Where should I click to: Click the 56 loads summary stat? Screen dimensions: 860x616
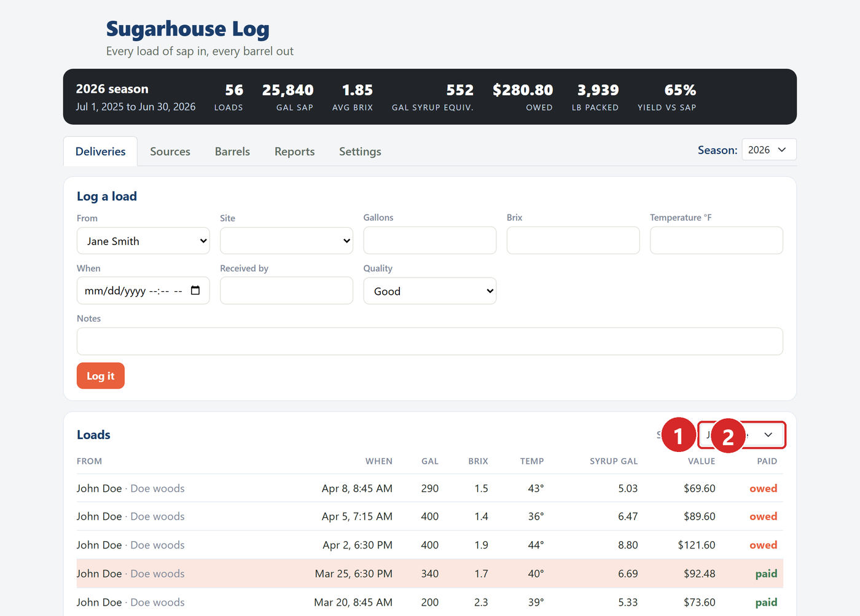point(229,97)
